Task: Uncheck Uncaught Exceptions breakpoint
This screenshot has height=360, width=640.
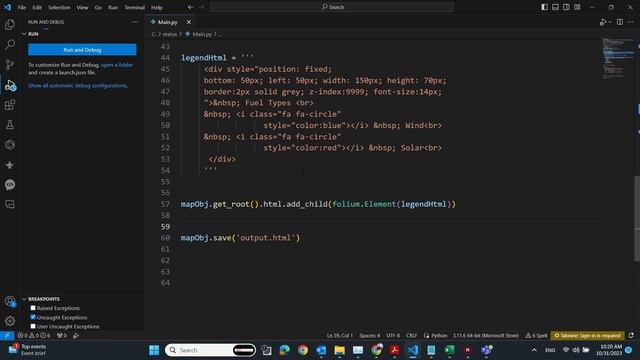Action: pyautogui.click(x=33, y=317)
